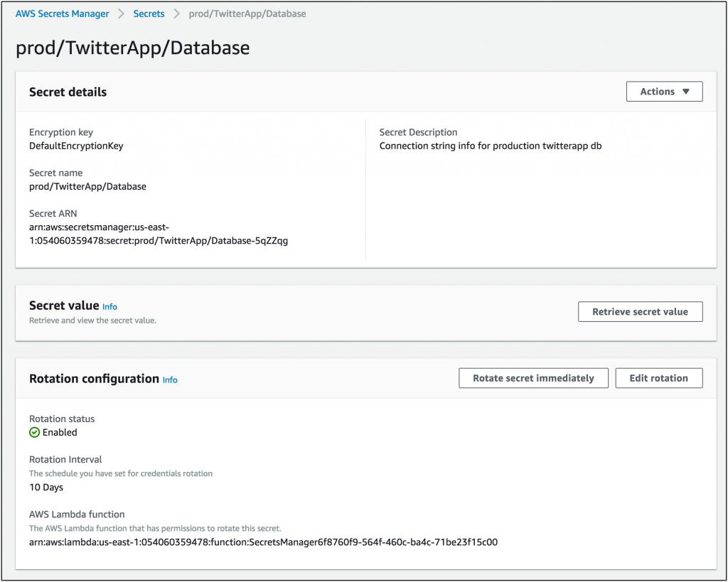Image resolution: width=728 pixels, height=582 pixels.
Task: Click the AWS Lambda function ARN text
Action: click(x=263, y=542)
